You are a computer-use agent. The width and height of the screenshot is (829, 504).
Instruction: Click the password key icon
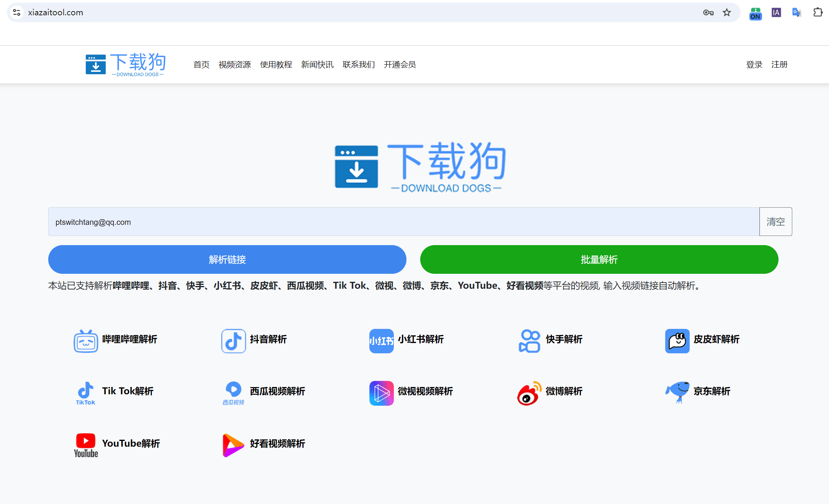708,13
